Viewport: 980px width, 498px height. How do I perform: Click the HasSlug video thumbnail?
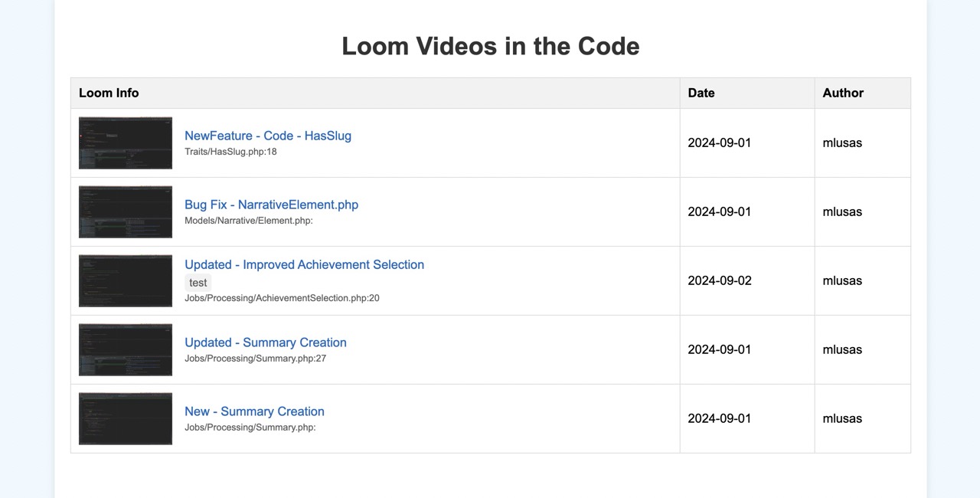(126, 143)
